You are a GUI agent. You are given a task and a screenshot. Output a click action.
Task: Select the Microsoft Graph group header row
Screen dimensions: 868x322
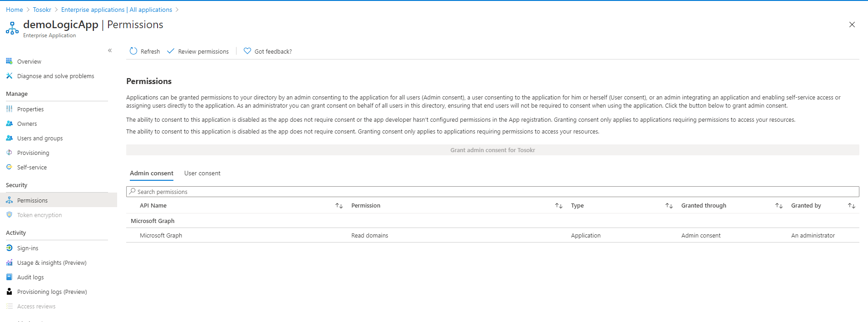point(493,221)
